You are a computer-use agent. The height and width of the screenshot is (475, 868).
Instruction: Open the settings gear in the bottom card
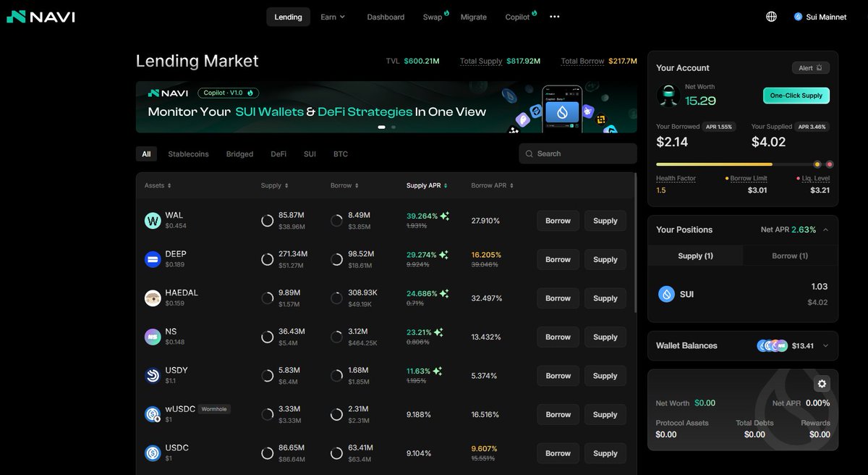point(822,384)
